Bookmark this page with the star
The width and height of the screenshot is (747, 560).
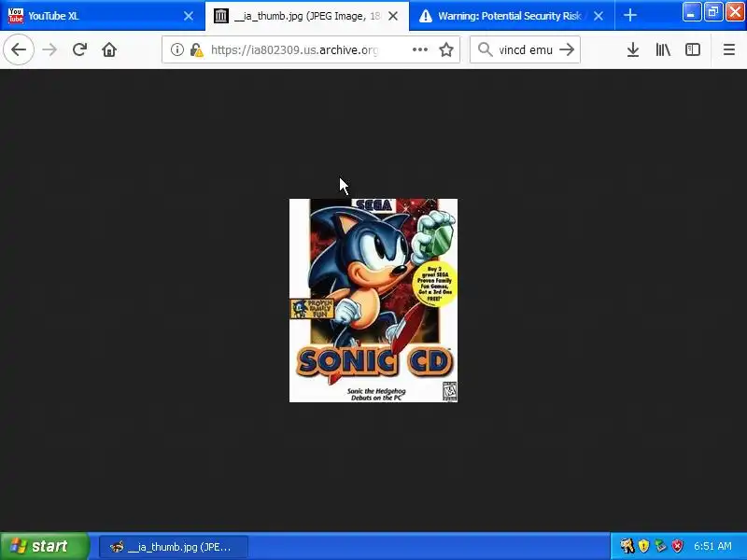(x=446, y=49)
